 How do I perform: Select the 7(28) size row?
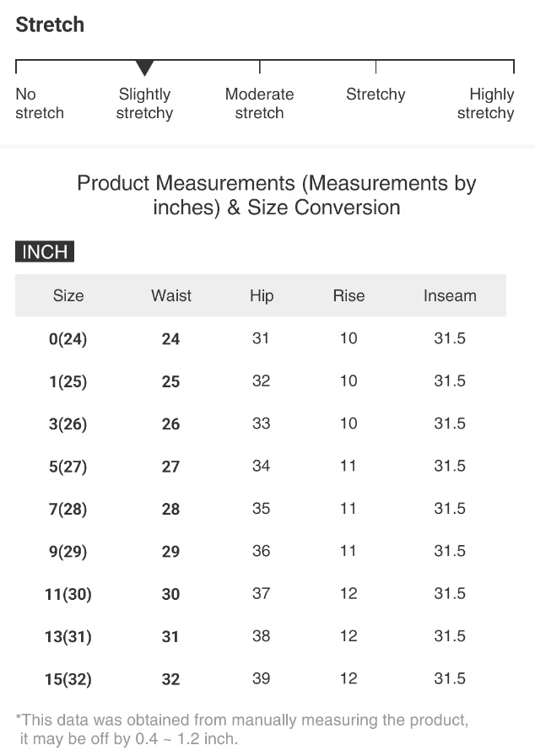click(x=68, y=509)
